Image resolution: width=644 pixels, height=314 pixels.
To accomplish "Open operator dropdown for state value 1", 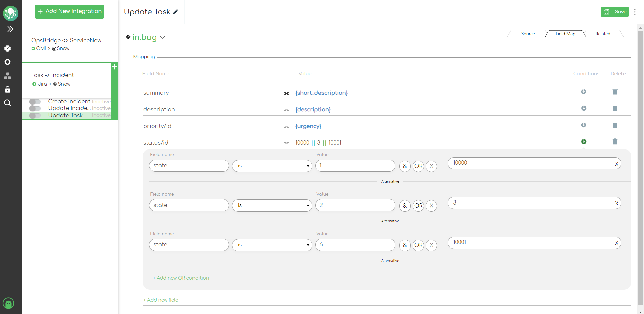I will tap(272, 166).
